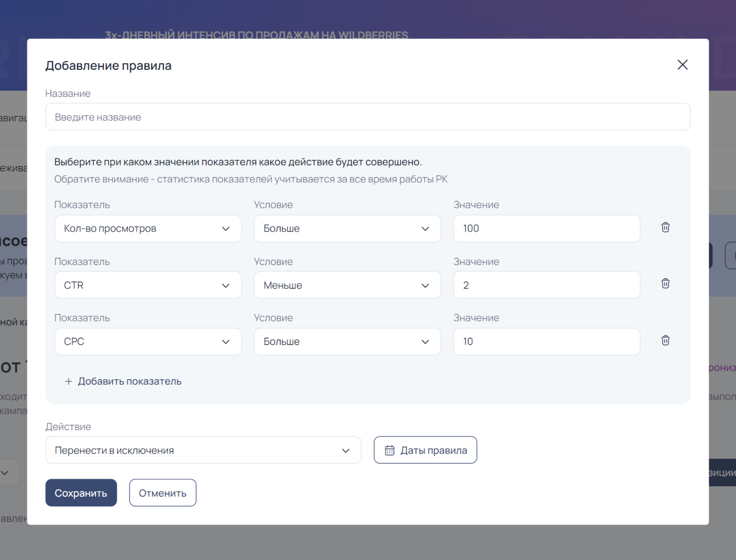Viewport: 736px width, 560px height.
Task: Click the calendar icon for rule dates
Action: tap(390, 450)
